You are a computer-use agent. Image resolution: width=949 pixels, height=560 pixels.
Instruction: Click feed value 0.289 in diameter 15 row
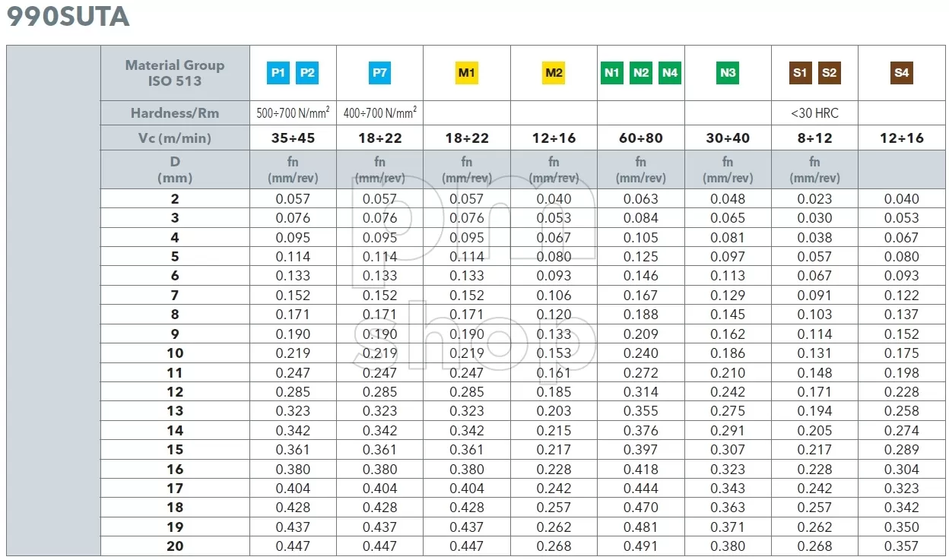[x=902, y=449]
